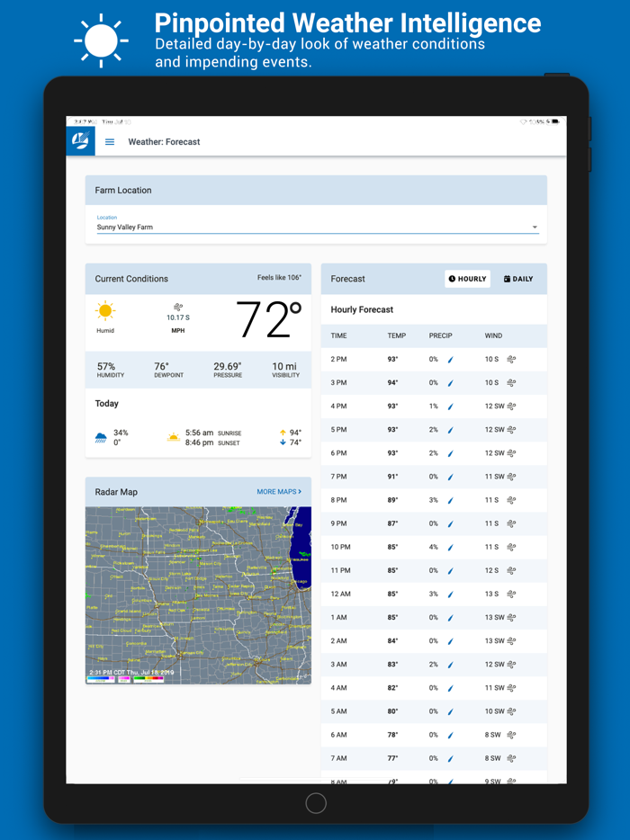Image resolution: width=630 pixels, height=840 pixels.
Task: Click the wind icon in 7 AM row
Action: 511,758
